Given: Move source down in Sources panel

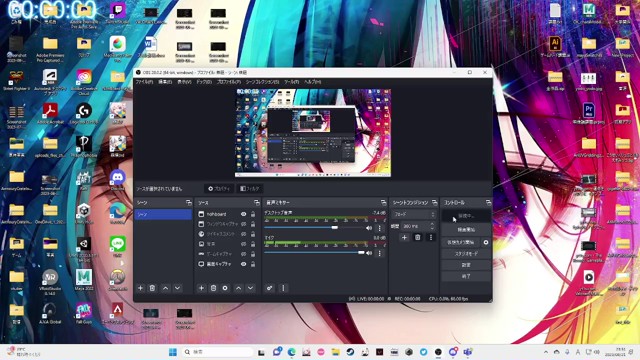Looking at the screenshot, I should 250,288.
